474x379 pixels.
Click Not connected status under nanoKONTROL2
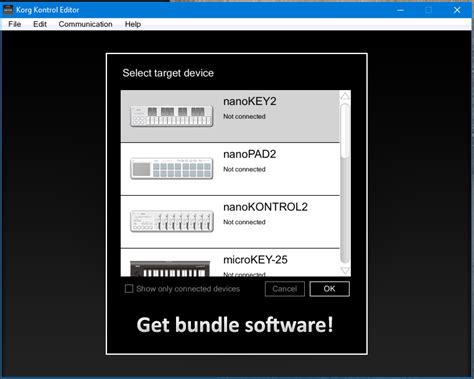click(244, 222)
